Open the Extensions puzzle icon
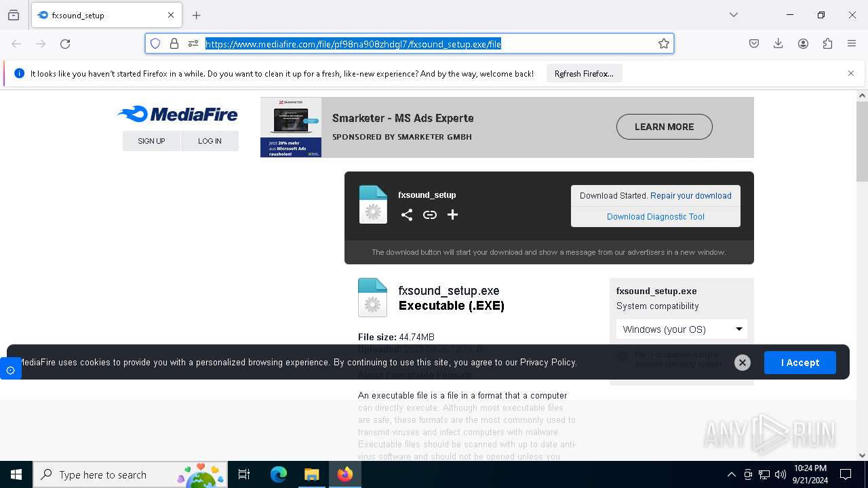868x488 pixels. coord(827,43)
